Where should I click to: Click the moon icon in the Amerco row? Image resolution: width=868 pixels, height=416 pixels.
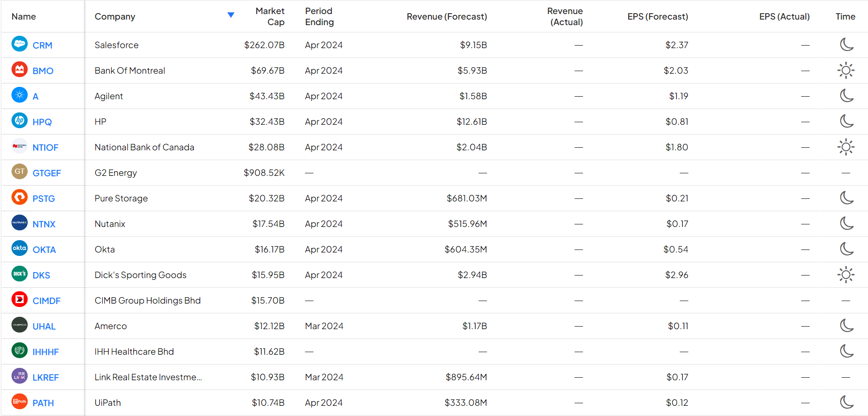pyautogui.click(x=846, y=325)
